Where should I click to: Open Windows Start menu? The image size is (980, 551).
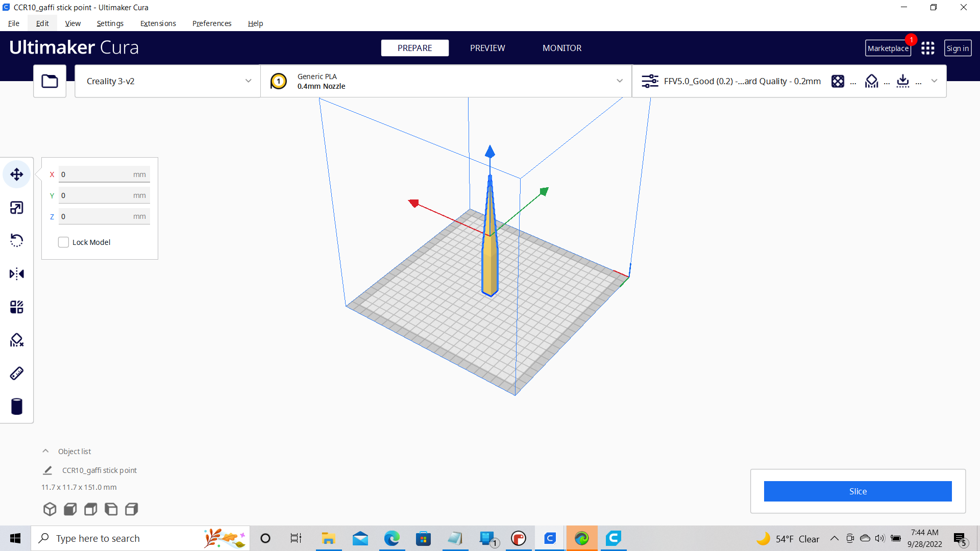pos(15,538)
